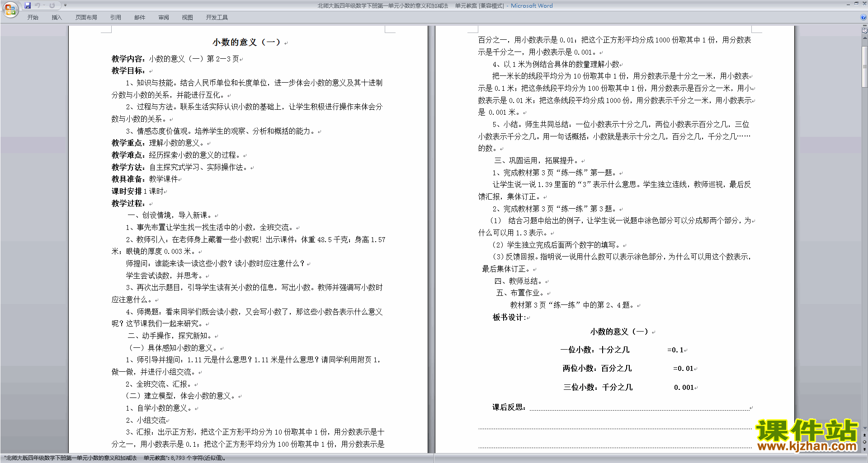Open the 邮件 ribbon tab
The height and width of the screenshot is (463, 868).
[140, 18]
